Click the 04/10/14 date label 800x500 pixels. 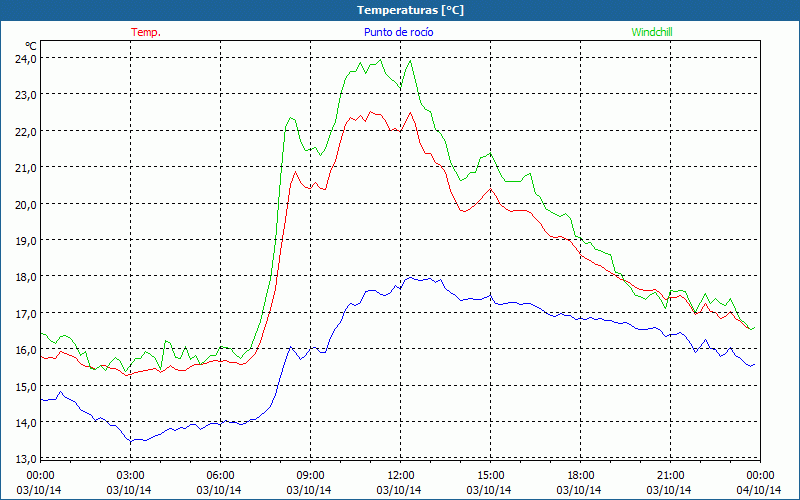coord(759,490)
